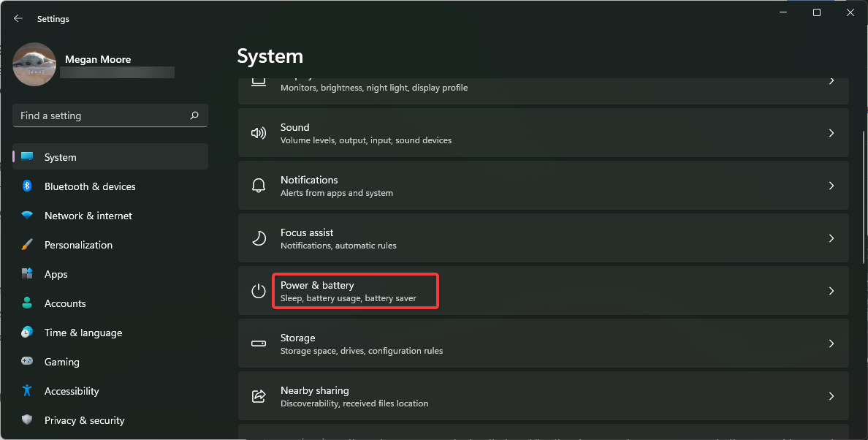The height and width of the screenshot is (440, 868).
Task: Click the Notifications bell icon
Action: point(258,186)
